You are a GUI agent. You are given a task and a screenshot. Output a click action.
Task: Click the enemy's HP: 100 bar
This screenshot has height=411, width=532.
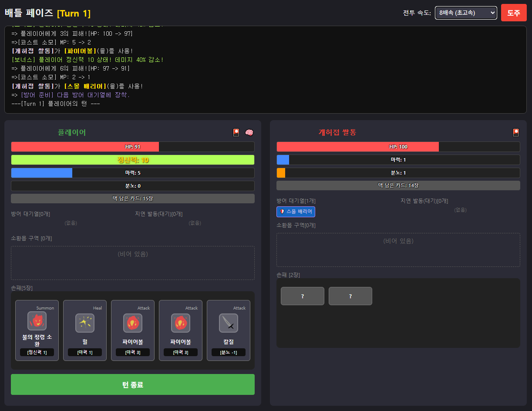pos(398,147)
